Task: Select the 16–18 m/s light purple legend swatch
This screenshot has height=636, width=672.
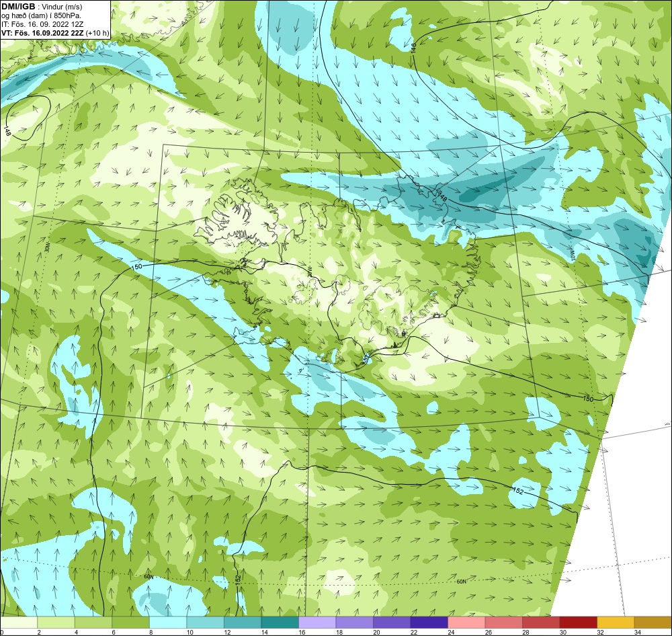Action: click(317, 622)
